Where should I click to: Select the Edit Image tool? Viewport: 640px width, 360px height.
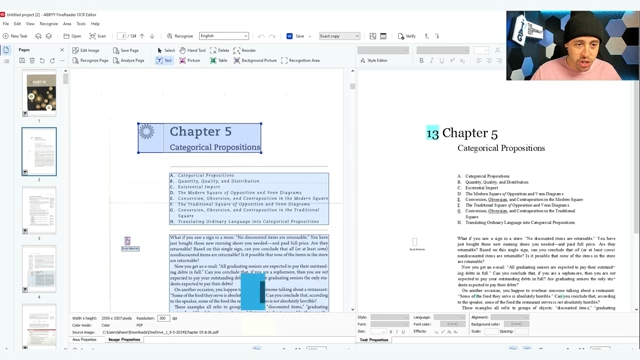[x=86, y=50]
